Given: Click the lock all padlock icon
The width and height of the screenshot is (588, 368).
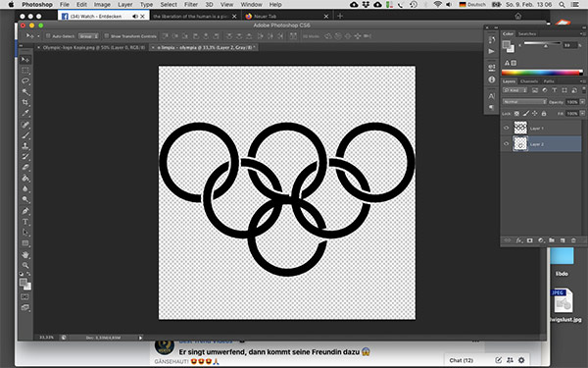Looking at the screenshot, I should click(x=544, y=114).
